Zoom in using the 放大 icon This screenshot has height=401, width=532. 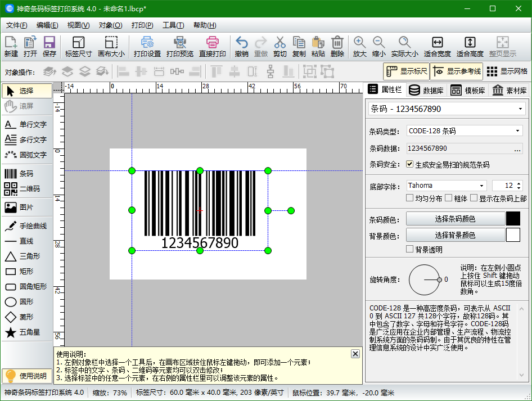point(360,47)
